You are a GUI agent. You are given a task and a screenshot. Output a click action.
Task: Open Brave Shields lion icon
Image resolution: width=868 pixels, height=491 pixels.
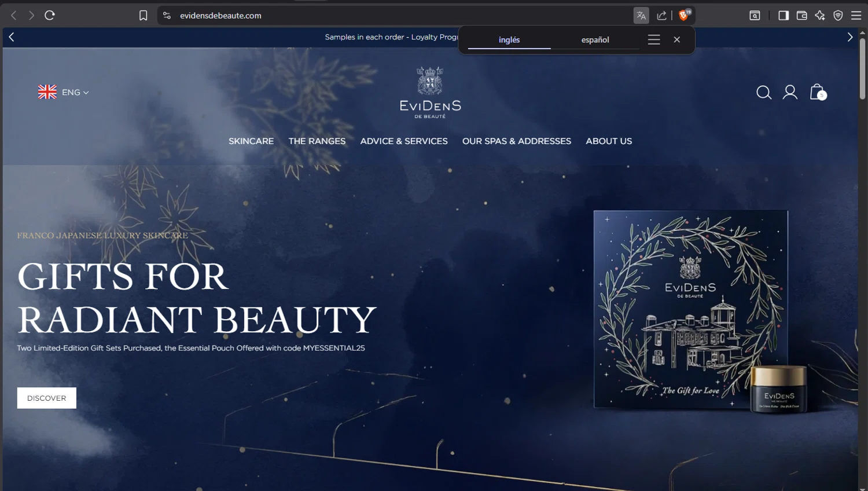click(x=685, y=15)
